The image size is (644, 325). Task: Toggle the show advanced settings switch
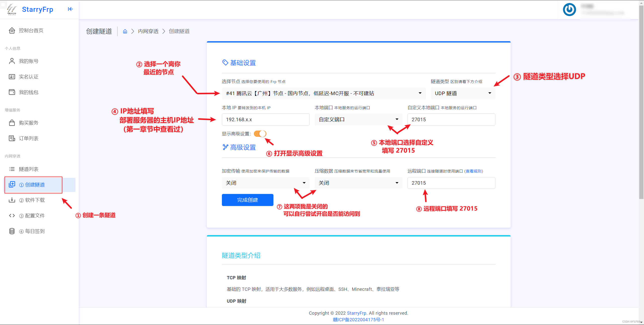coord(260,134)
